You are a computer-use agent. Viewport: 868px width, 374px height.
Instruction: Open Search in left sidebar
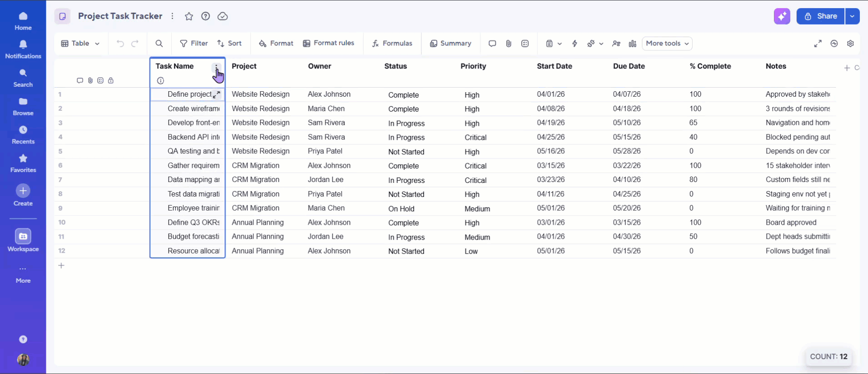pos(23,78)
